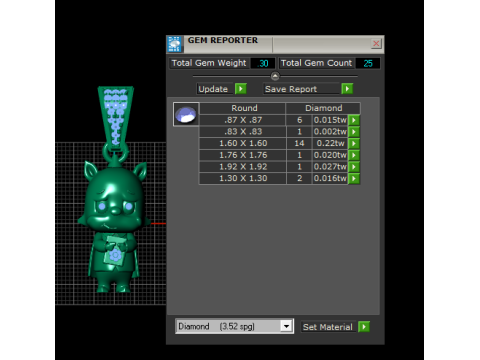480x360 pixels.
Task: Select the 1.30 X 1.30 size cell
Action: click(243, 178)
